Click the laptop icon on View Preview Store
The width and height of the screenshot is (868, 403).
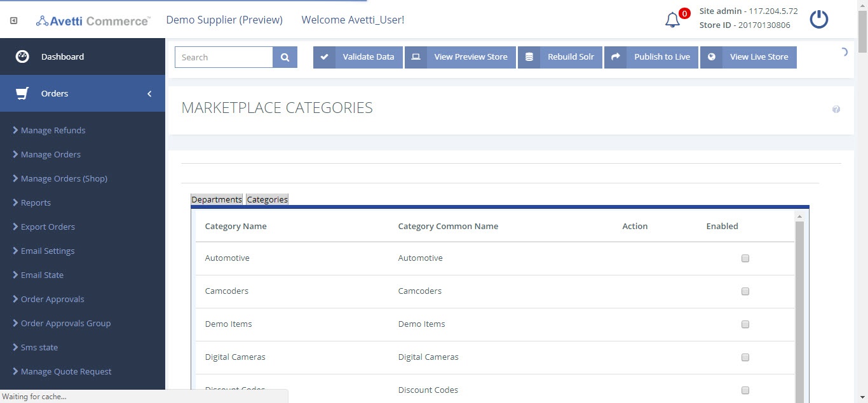tap(416, 57)
